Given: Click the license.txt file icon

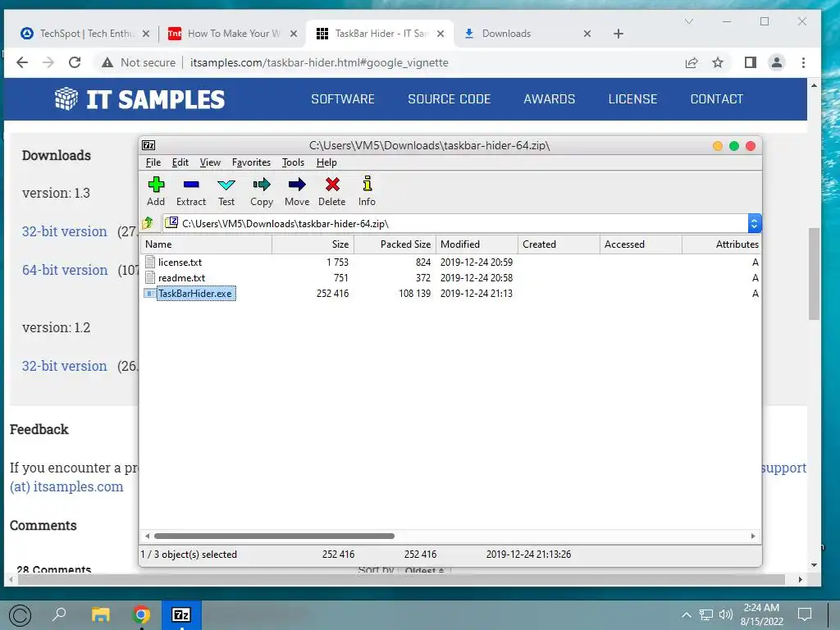Looking at the screenshot, I should click(150, 262).
